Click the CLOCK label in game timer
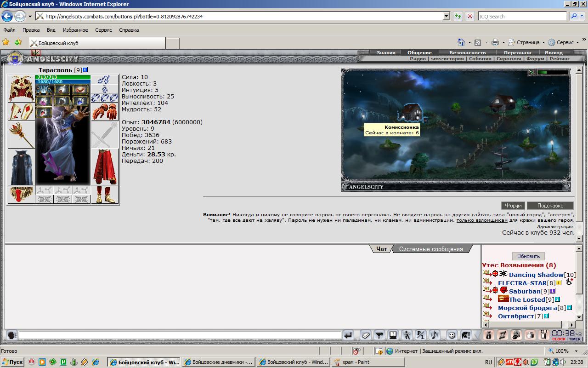The image size is (588, 368). coord(559,339)
